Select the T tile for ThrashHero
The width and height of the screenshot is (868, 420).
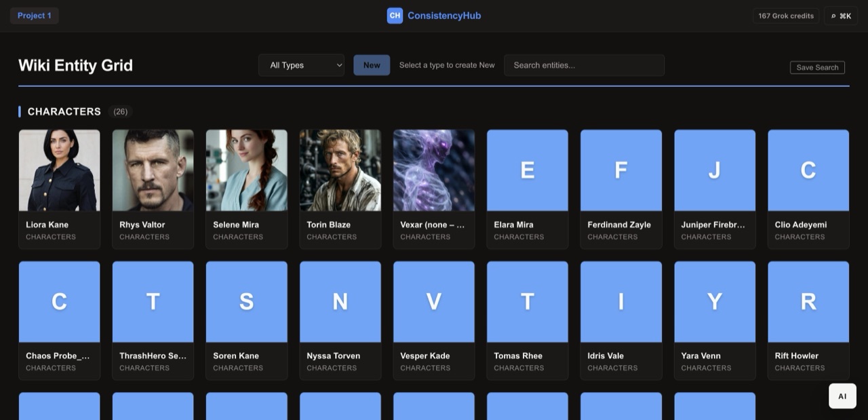[153, 302]
